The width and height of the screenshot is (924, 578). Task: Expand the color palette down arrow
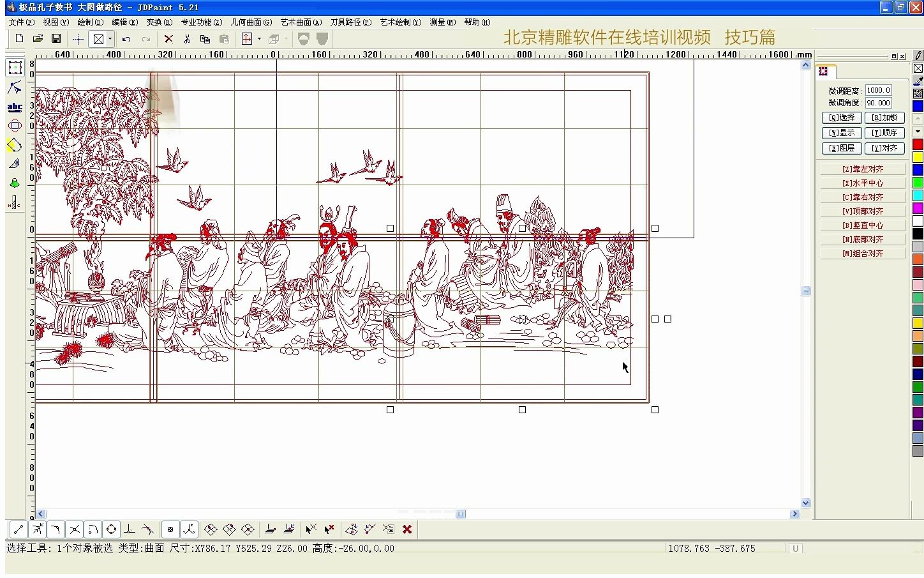(x=918, y=132)
